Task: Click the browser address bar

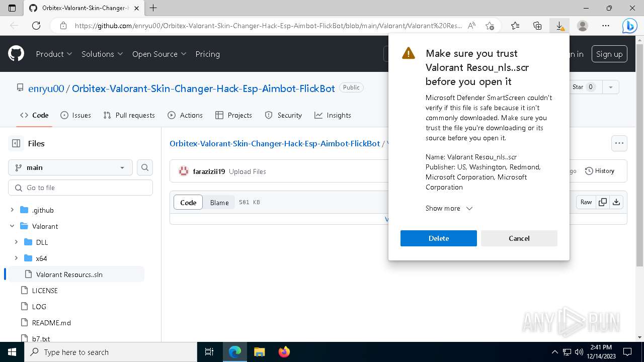Action: tap(268, 26)
